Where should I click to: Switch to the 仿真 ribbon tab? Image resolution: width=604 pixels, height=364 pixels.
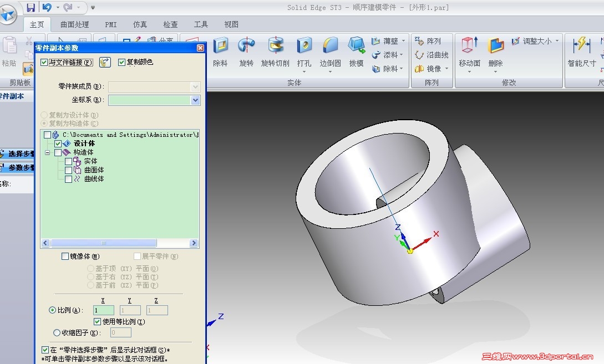140,24
